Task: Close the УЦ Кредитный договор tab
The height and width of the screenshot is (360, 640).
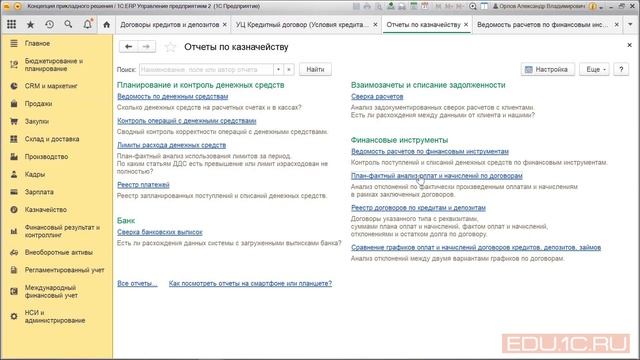Action: point(375,25)
